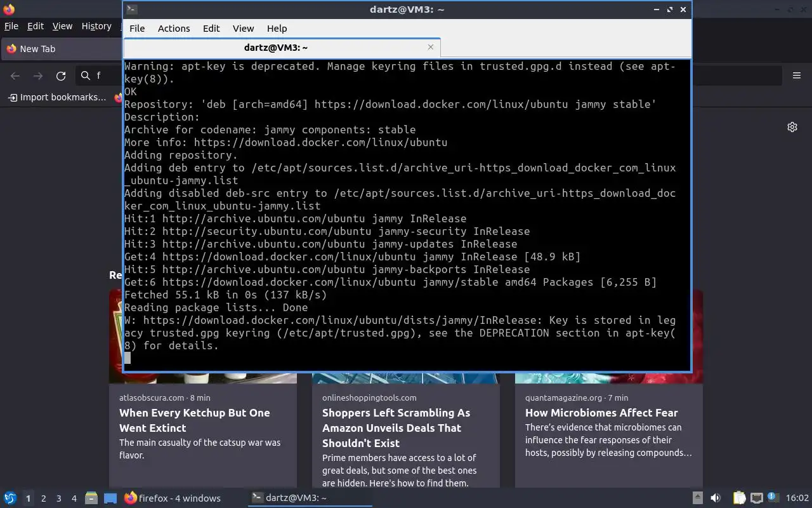Click the terminal 'OK' output line
This screenshot has height=508, width=812.
tap(130, 91)
